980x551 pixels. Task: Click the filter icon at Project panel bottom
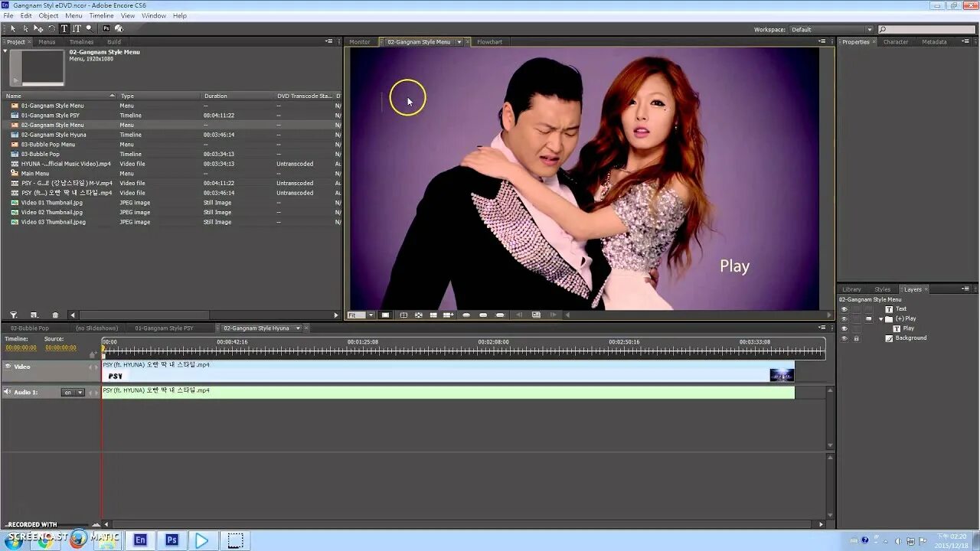coord(13,315)
